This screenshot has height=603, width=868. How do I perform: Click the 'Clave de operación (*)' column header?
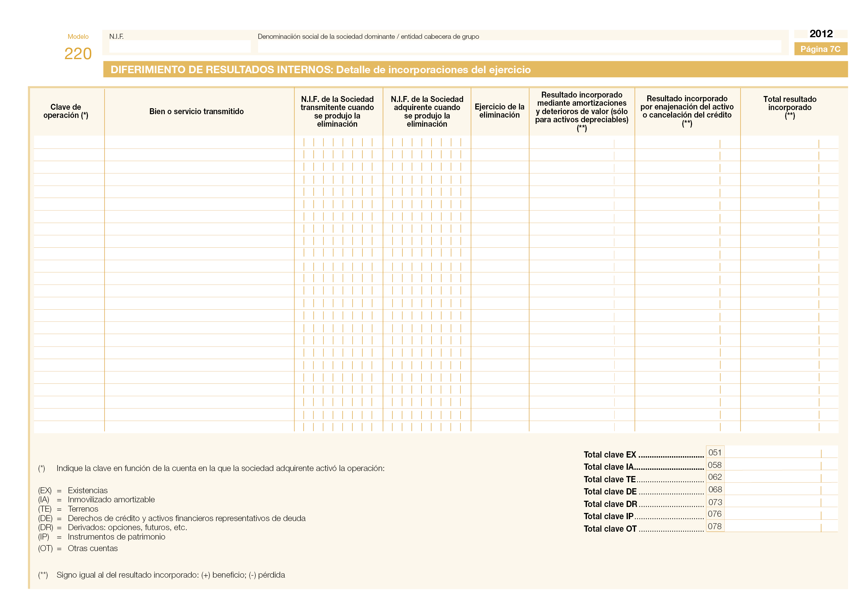click(66, 111)
